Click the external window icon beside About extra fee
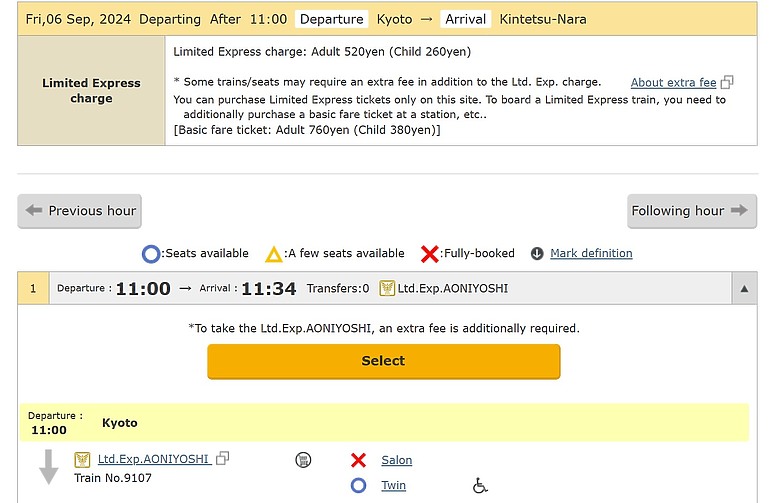 tap(727, 82)
